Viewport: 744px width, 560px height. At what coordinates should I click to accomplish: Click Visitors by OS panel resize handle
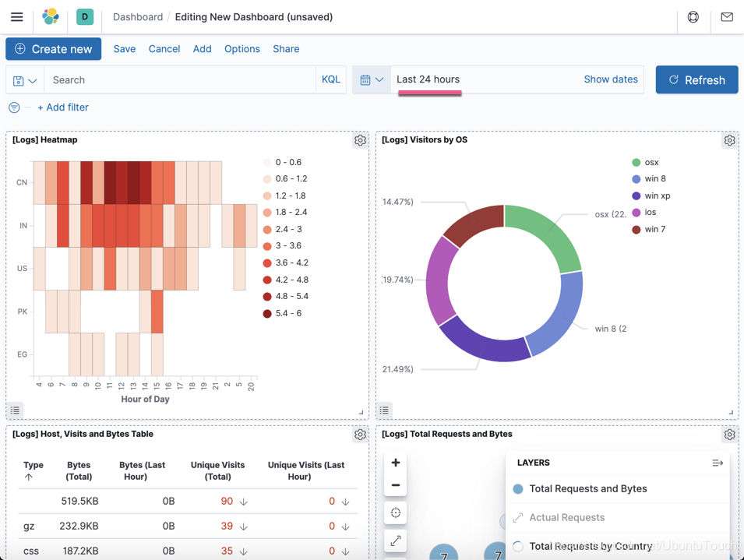(x=731, y=413)
